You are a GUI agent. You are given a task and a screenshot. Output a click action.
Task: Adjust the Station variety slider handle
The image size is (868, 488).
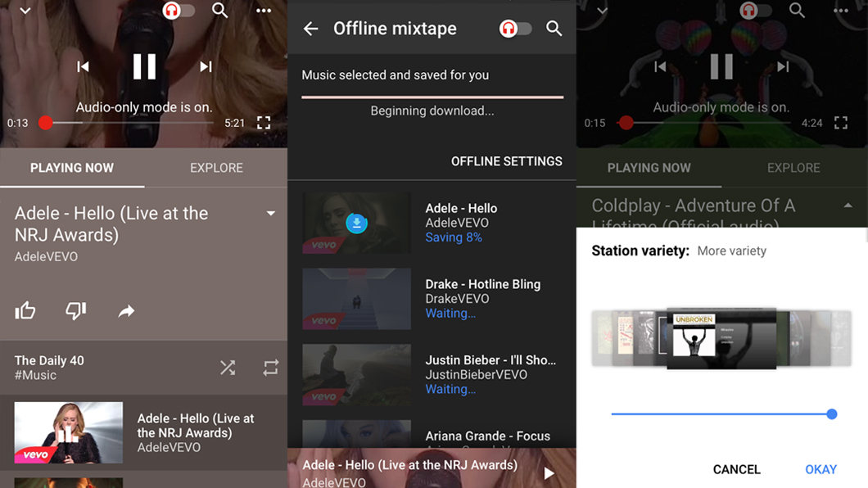tap(831, 413)
